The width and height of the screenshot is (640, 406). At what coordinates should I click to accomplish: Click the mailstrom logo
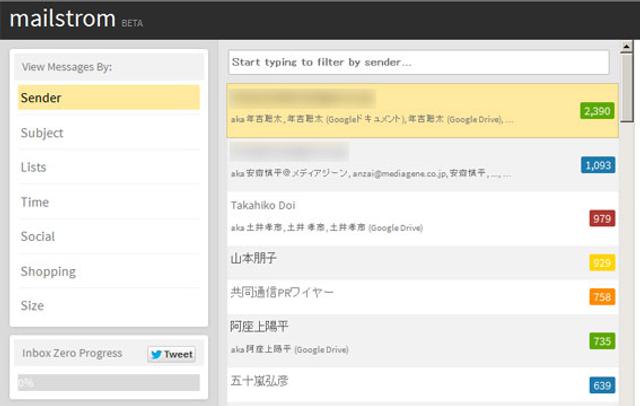point(62,19)
